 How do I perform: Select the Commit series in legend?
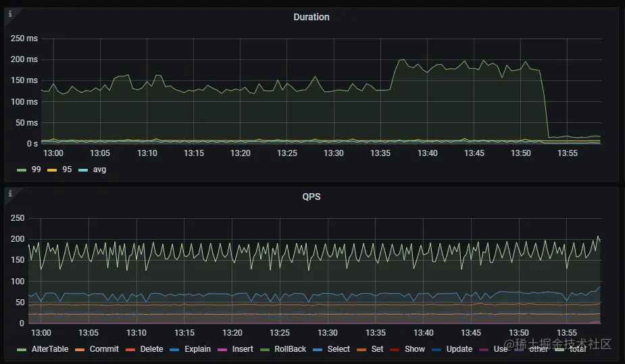(x=104, y=349)
